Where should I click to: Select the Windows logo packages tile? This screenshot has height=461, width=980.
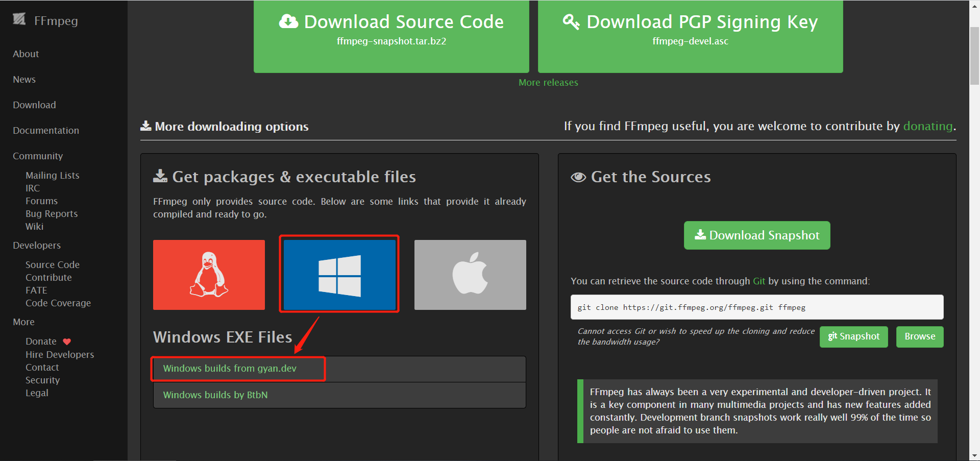coord(339,275)
